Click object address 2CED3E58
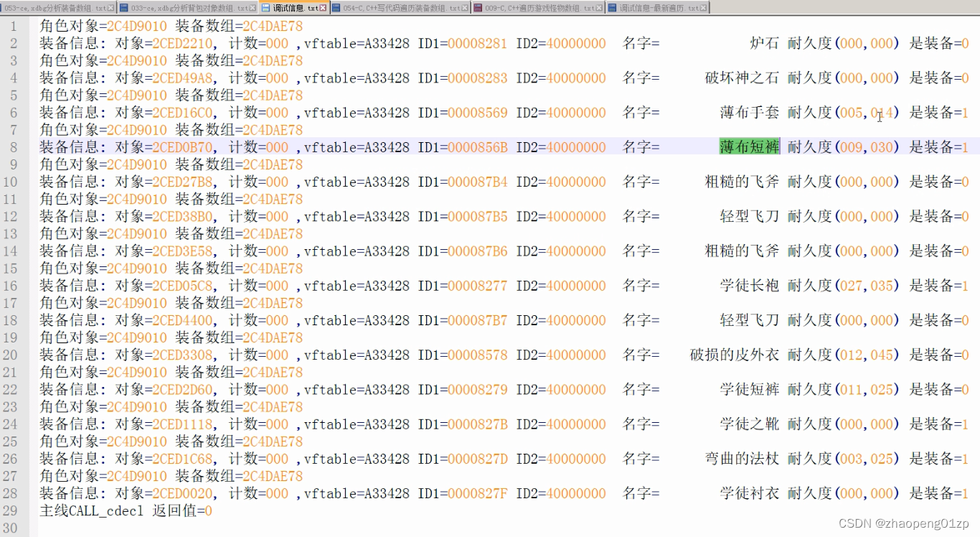 coord(182,251)
